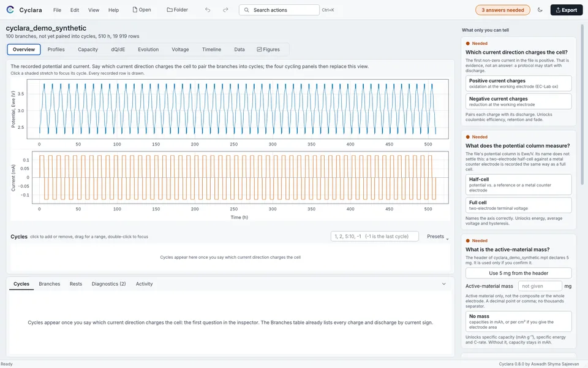Choose Positive current charges
Screen dimensions: 588x368
[518, 83]
